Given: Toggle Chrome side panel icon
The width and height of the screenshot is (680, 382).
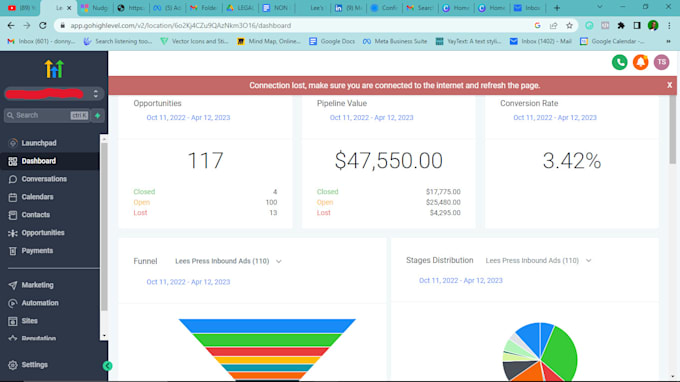Looking at the screenshot, I should pyautogui.click(x=637, y=26).
